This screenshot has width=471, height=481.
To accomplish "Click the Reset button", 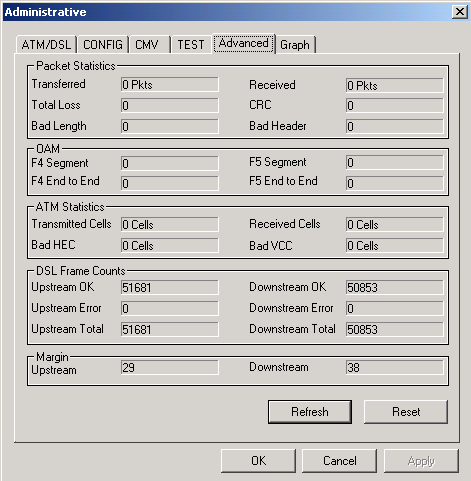I will (406, 412).
